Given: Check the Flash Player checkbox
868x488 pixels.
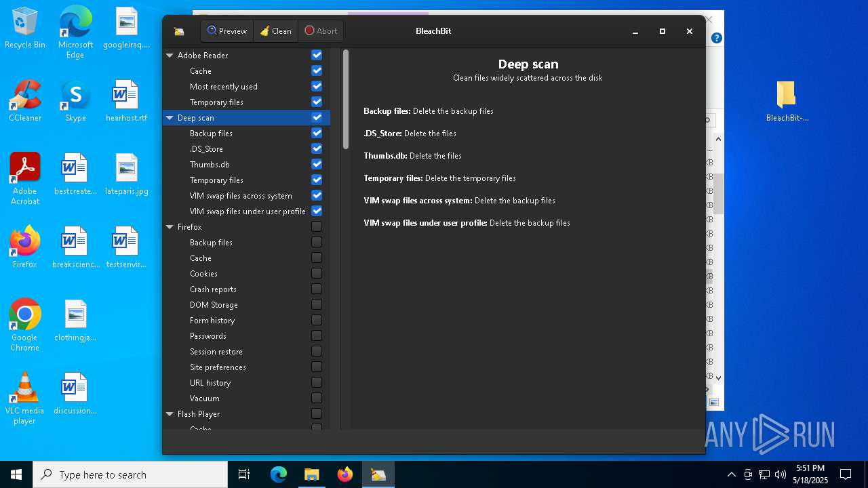Looking at the screenshot, I should (317, 413).
